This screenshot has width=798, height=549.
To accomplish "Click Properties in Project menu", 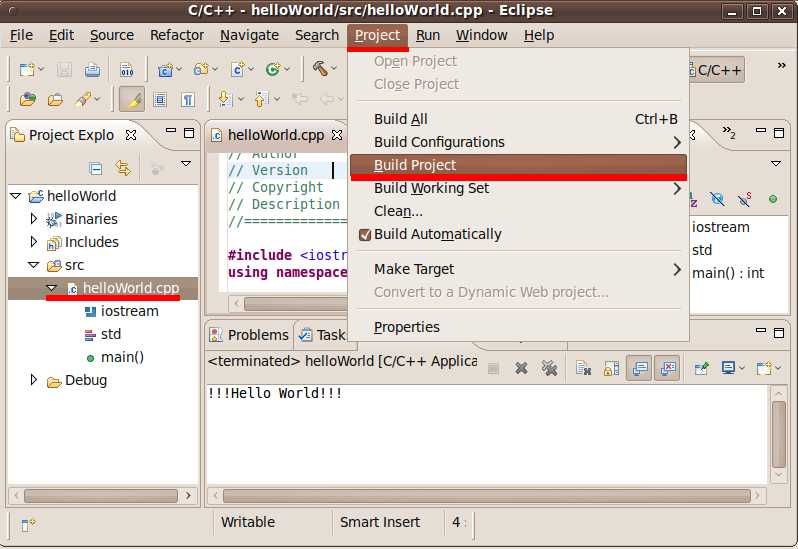I will tap(518, 327).
